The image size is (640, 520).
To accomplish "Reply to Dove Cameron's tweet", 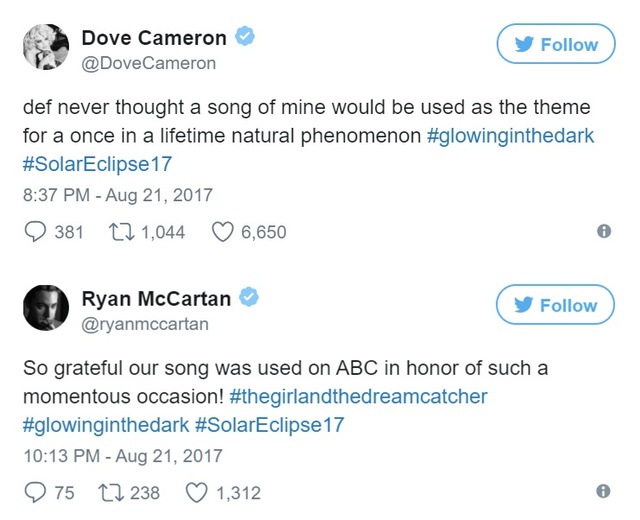I will 33,232.
